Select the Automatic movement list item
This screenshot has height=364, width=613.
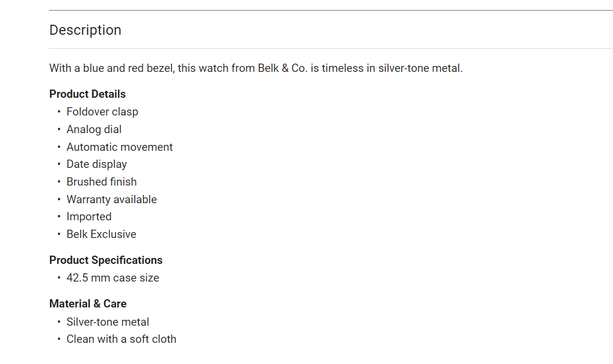pos(120,147)
